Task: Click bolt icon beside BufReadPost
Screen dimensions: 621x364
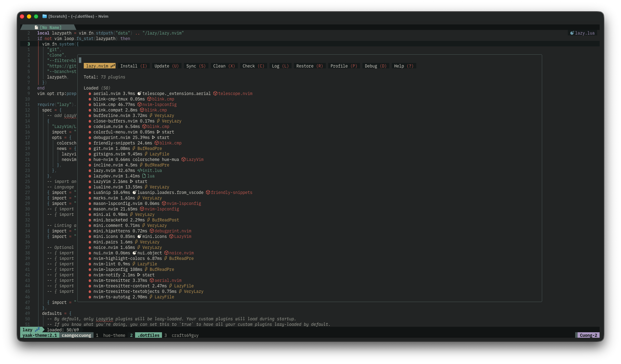Action: point(149,220)
